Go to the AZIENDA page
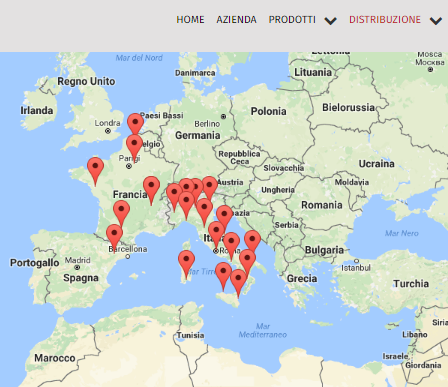This screenshot has width=448, height=387. [x=236, y=20]
